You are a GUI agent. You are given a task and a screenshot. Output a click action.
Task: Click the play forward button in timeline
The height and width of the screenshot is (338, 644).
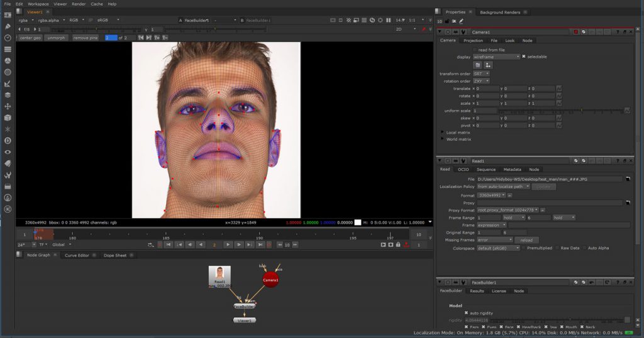(x=228, y=244)
